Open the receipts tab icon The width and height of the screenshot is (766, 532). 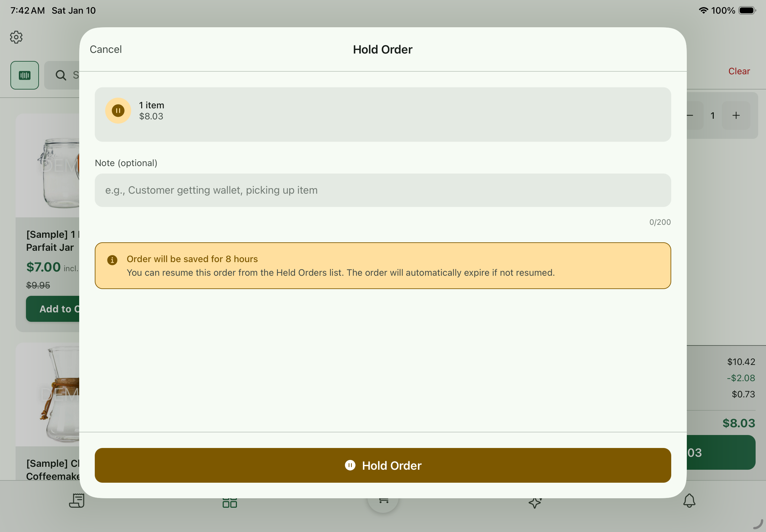coord(77,501)
